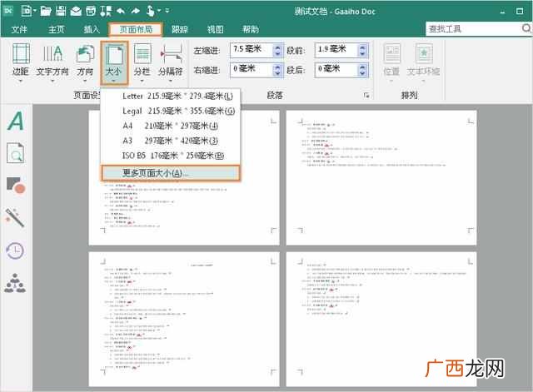Screen dimensions: 533x392
Task: Choose Letter 215.9毫米 * 279.4毫米
Action: pyautogui.click(x=171, y=97)
